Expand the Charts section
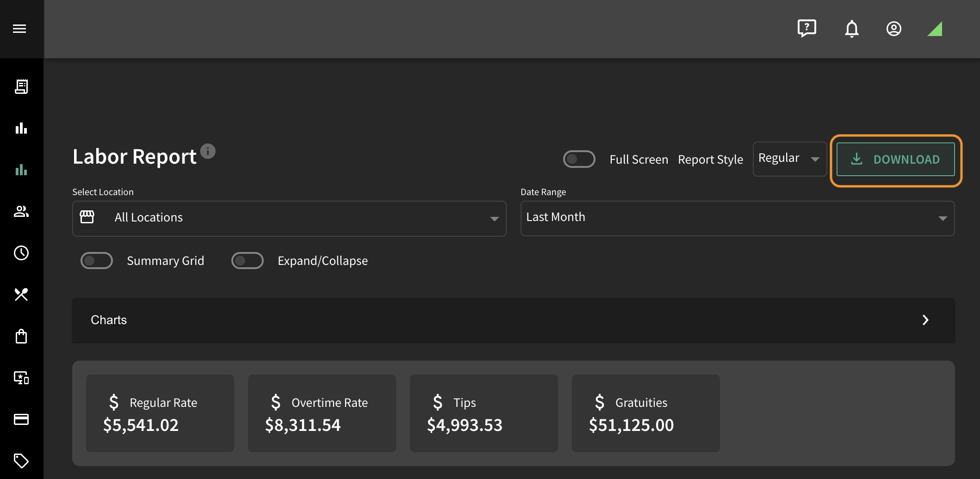 click(x=514, y=320)
